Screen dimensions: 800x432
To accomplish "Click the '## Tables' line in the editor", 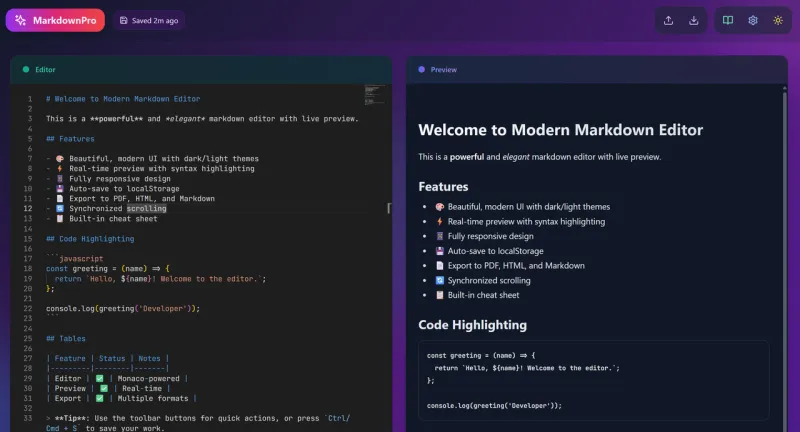I will [x=66, y=339].
